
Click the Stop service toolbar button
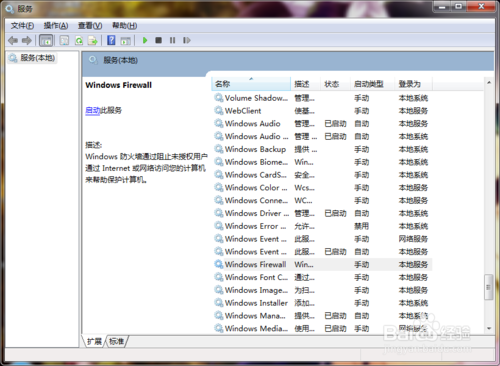(159, 40)
